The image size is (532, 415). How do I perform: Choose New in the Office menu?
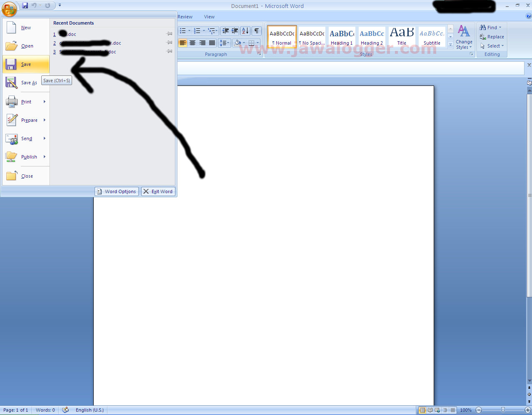click(x=26, y=28)
